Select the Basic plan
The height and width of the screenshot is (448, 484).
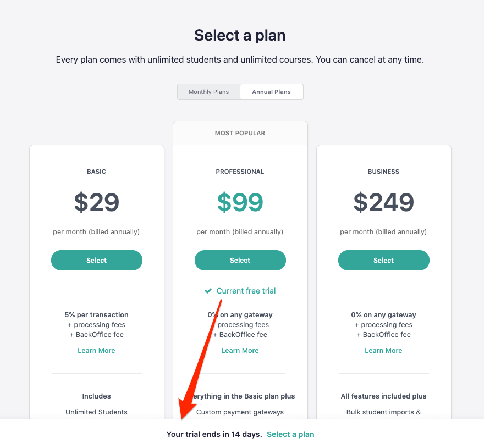(97, 261)
